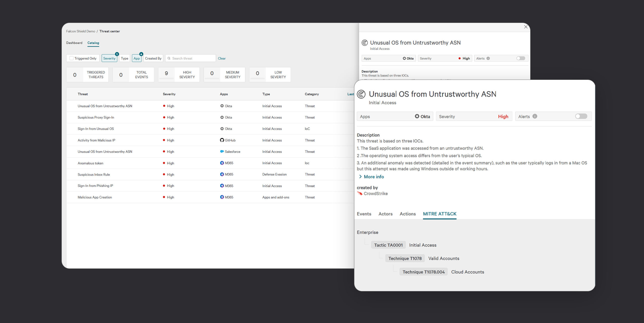644x323 pixels.
Task: Click the Alerts info icon in the front panel
Action: coord(535,116)
